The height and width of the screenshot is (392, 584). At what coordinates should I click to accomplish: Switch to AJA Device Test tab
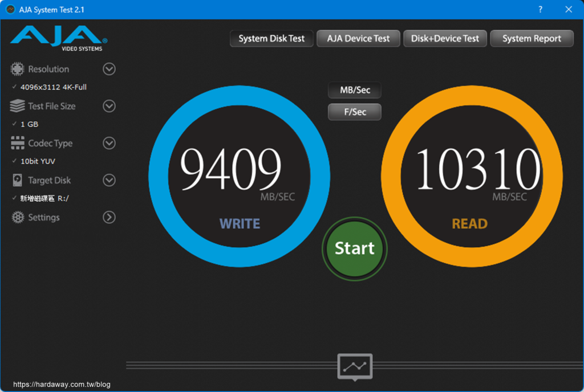[358, 38]
